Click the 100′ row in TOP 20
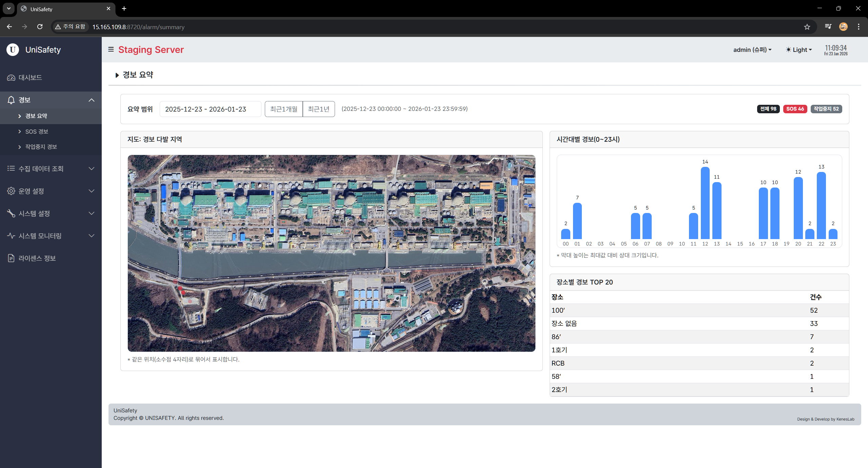 point(699,310)
